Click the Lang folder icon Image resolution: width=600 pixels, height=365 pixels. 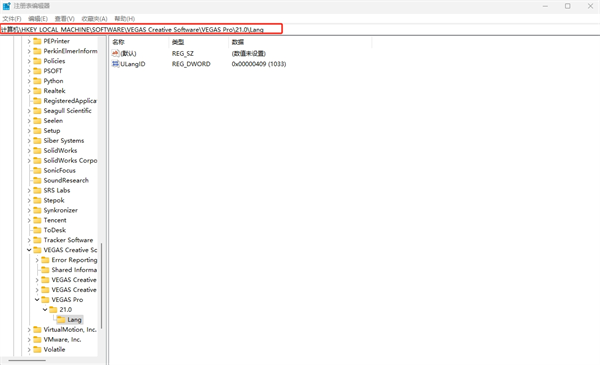click(x=61, y=319)
